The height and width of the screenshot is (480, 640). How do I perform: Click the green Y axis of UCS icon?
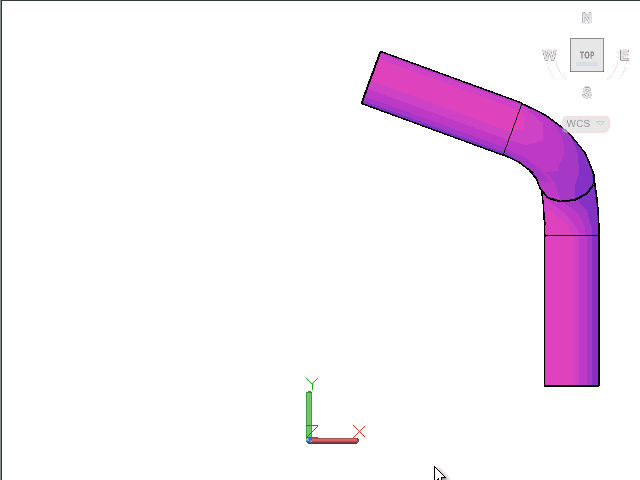coord(309,414)
